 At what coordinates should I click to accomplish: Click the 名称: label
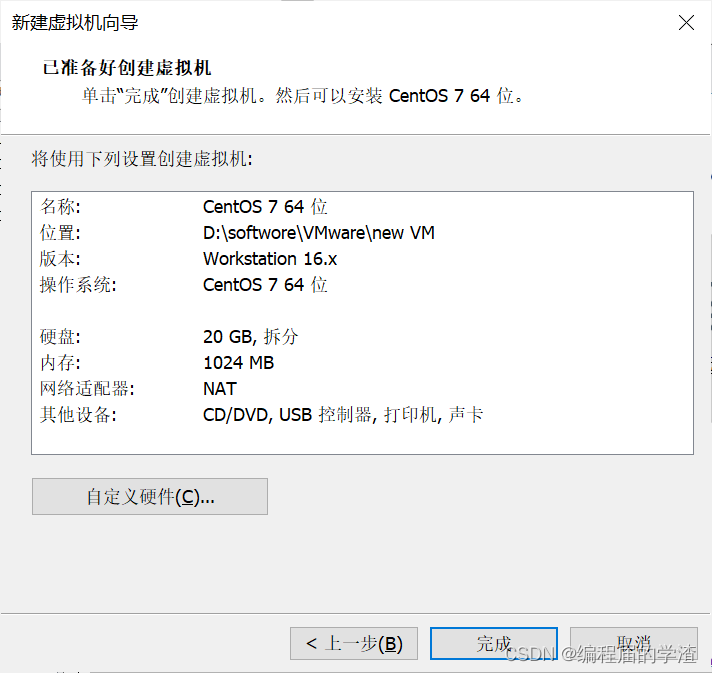[x=60, y=207]
